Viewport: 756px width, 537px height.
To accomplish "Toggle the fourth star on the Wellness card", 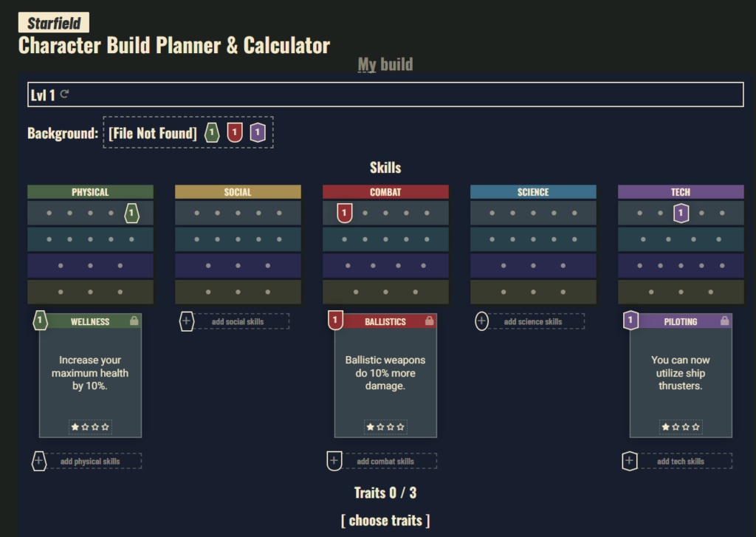I will point(106,427).
